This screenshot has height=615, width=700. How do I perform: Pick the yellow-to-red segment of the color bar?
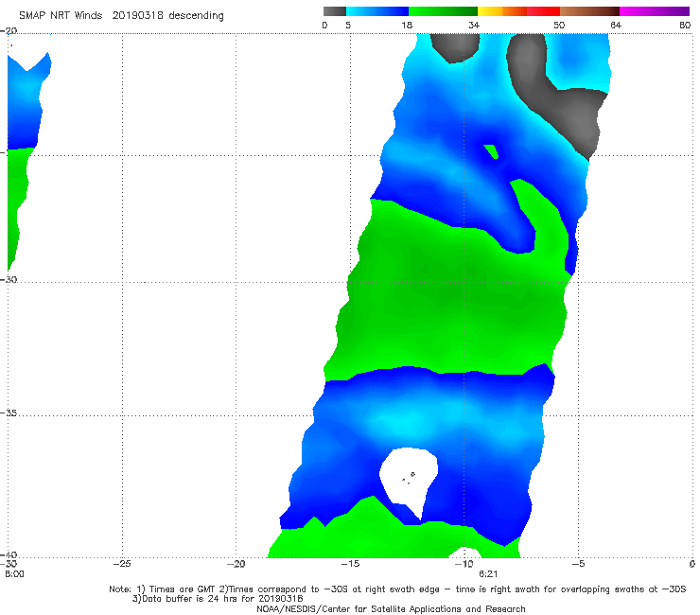tap(518, 11)
